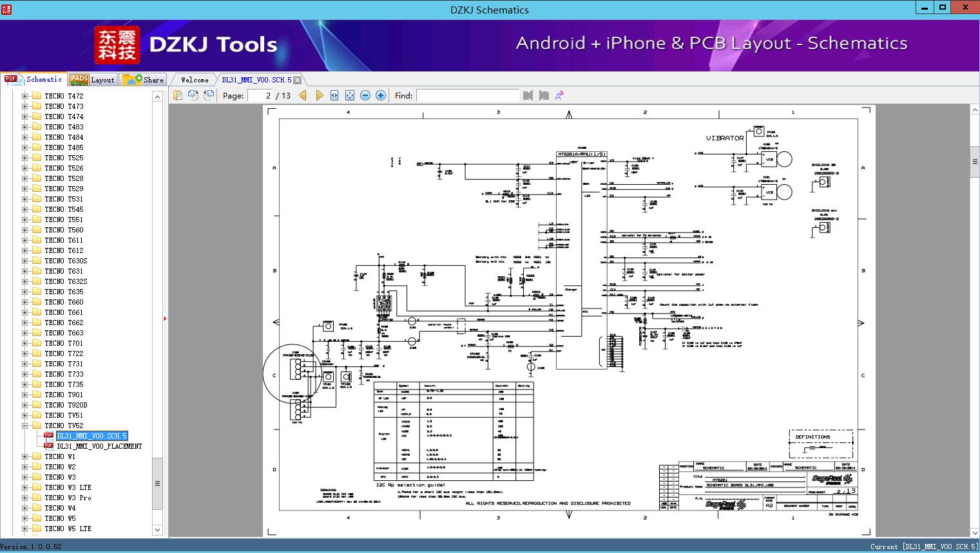Viewport: 980px width, 553px height.
Task: Click the fit page icon
Action: 350,95
